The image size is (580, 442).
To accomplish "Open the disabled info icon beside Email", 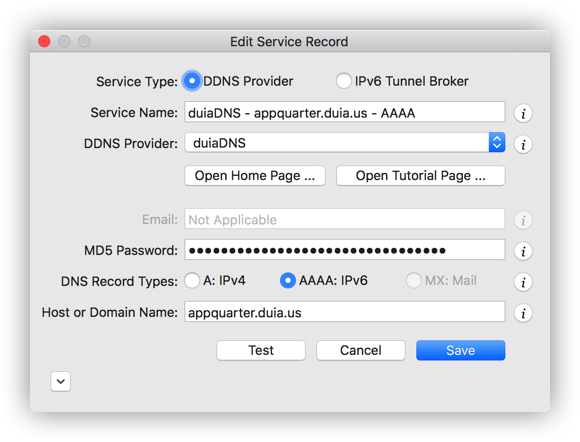I will point(523,220).
